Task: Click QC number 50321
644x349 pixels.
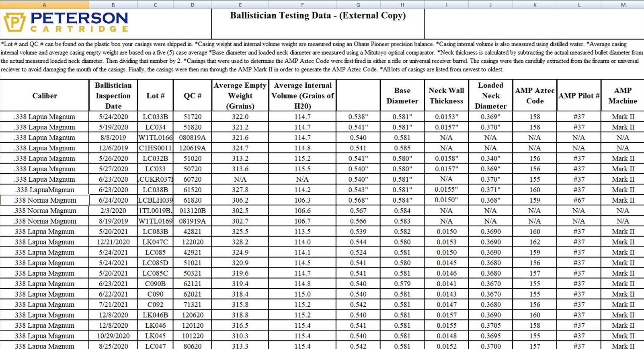Action: [x=192, y=273]
